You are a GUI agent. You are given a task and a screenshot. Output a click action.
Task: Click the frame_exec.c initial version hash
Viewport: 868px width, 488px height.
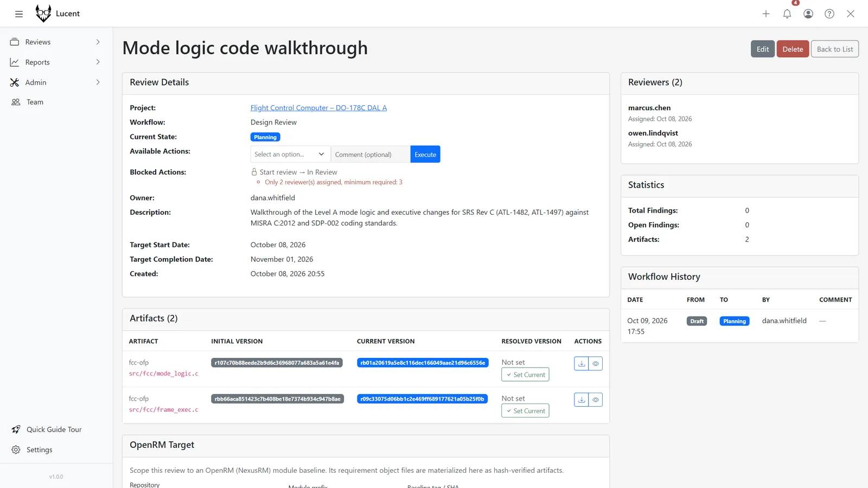277,399
